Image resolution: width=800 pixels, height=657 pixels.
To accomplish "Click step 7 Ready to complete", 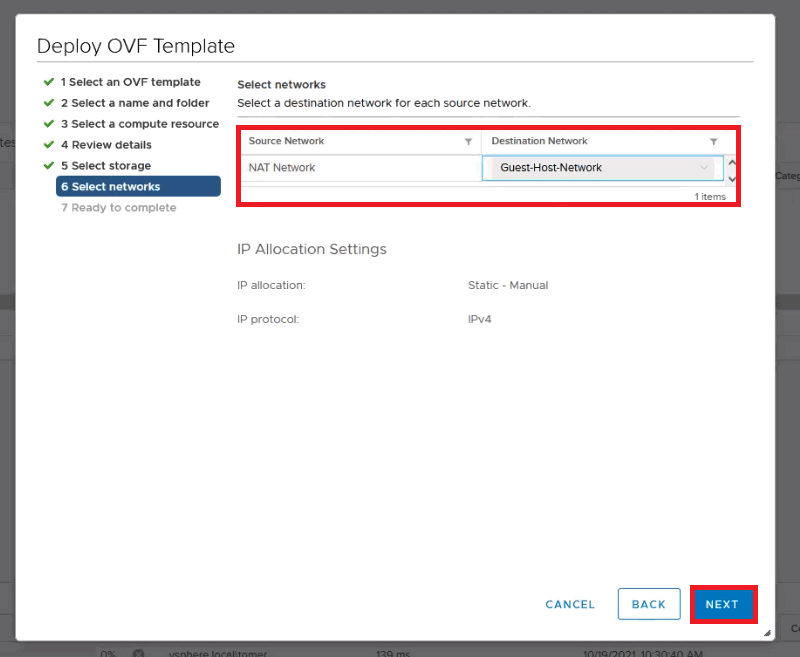I will click(x=118, y=208).
